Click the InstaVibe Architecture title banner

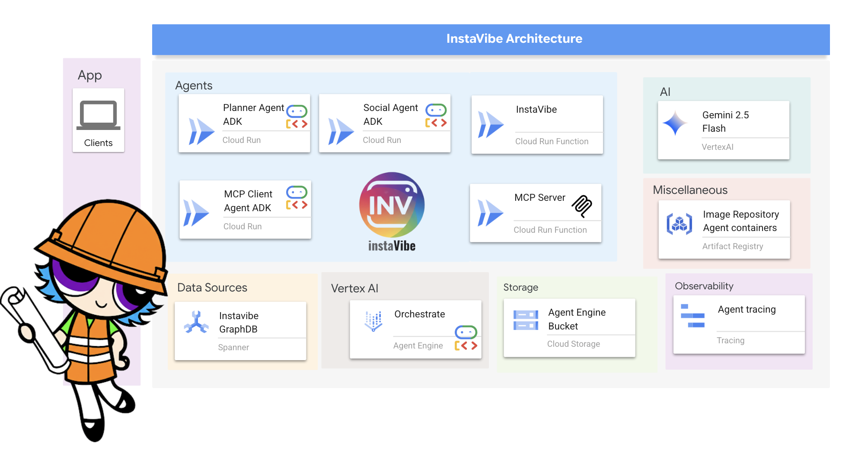(x=514, y=38)
